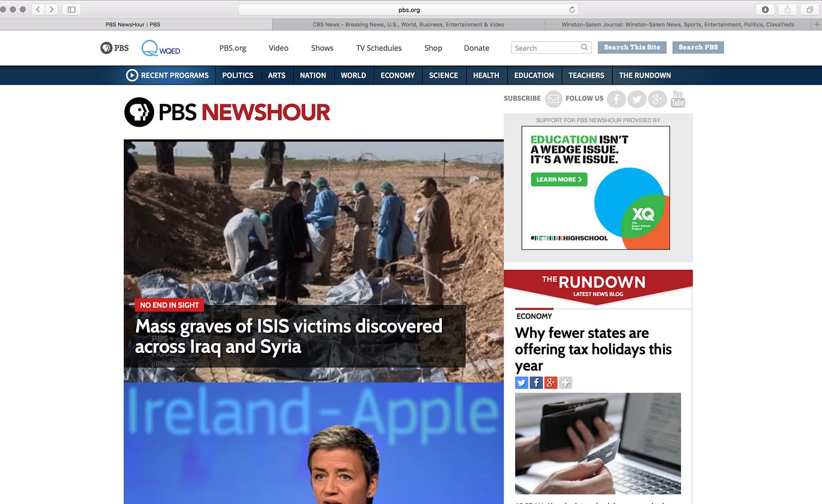Open the Nation section
This screenshot has width=822, height=504.
[x=313, y=75]
